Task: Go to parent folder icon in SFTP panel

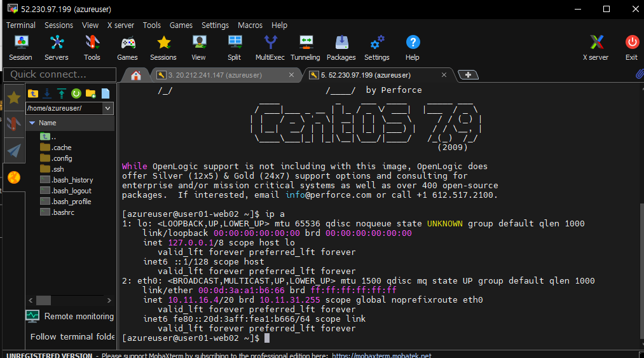Action: point(33,93)
